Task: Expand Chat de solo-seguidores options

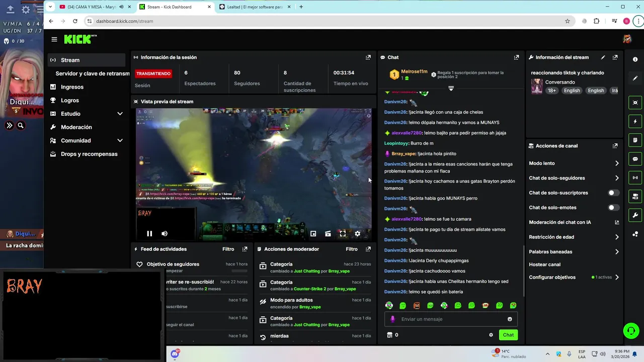Action: [617, 178]
